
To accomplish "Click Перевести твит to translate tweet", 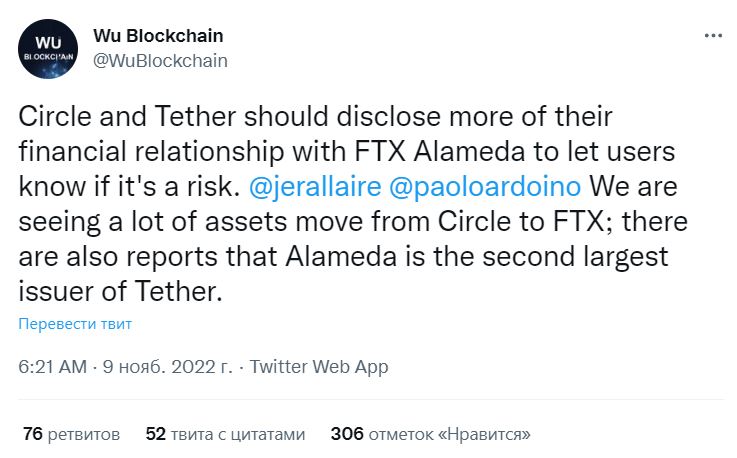I will [x=75, y=324].
